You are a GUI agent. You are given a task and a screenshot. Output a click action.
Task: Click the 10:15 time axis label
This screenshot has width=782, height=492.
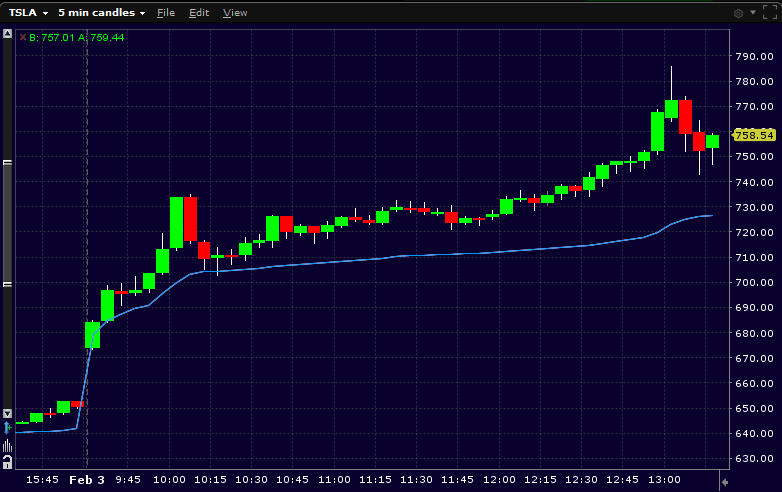210,480
